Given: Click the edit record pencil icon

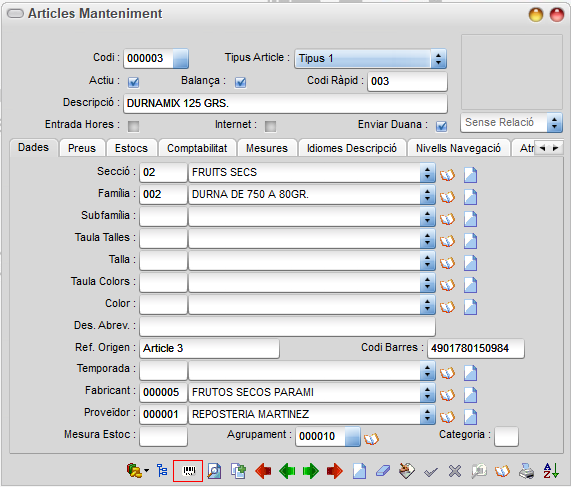Looking at the screenshot, I should tap(406, 471).
